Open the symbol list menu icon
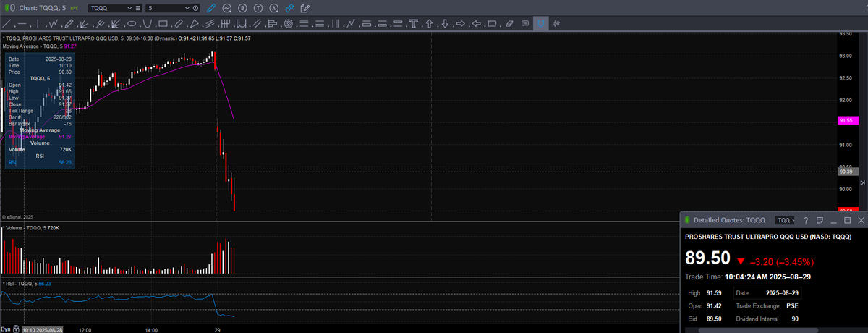The height and width of the screenshot is (333, 868). [x=138, y=8]
